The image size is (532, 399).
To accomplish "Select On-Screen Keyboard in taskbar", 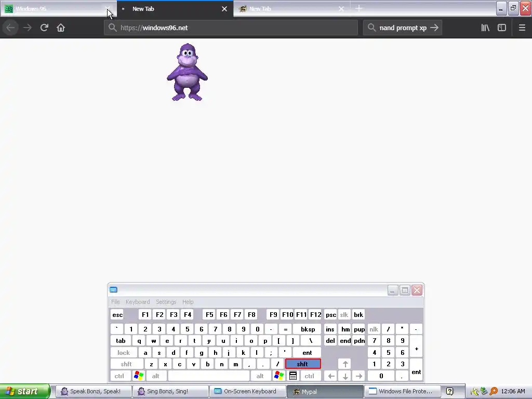I will [x=247, y=391].
